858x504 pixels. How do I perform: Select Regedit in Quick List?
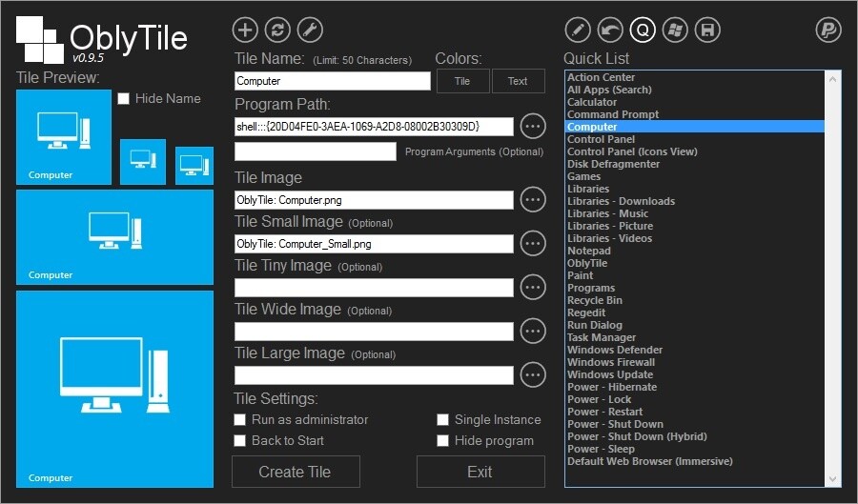coord(586,312)
